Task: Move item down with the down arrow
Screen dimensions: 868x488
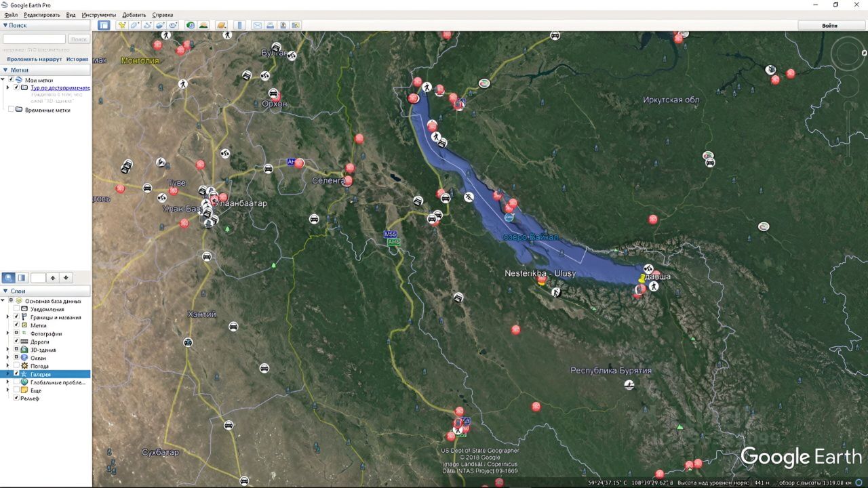Action: point(66,278)
